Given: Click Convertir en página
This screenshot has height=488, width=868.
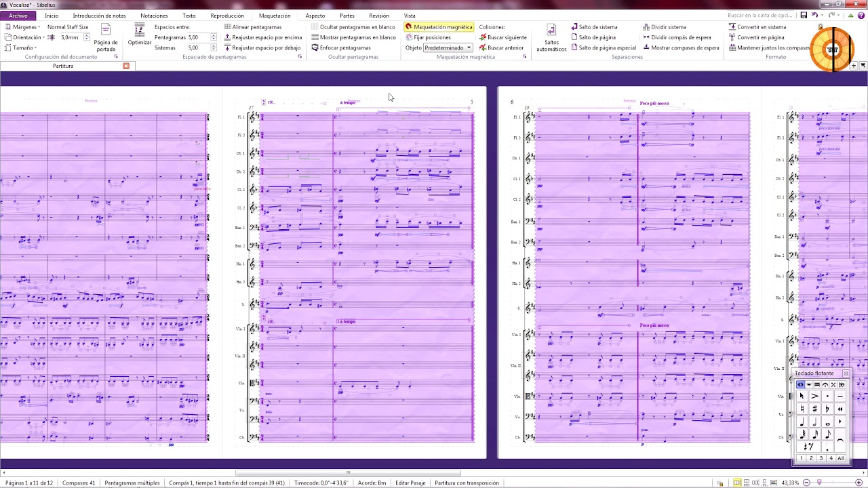Looking at the screenshot, I should [756, 37].
